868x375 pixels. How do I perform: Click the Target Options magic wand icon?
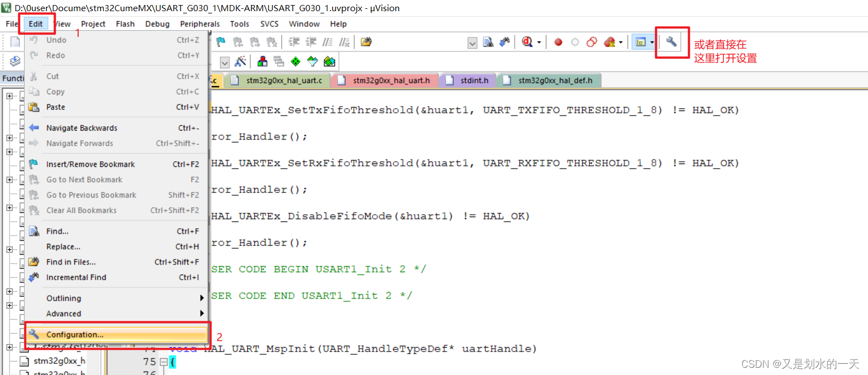click(240, 61)
